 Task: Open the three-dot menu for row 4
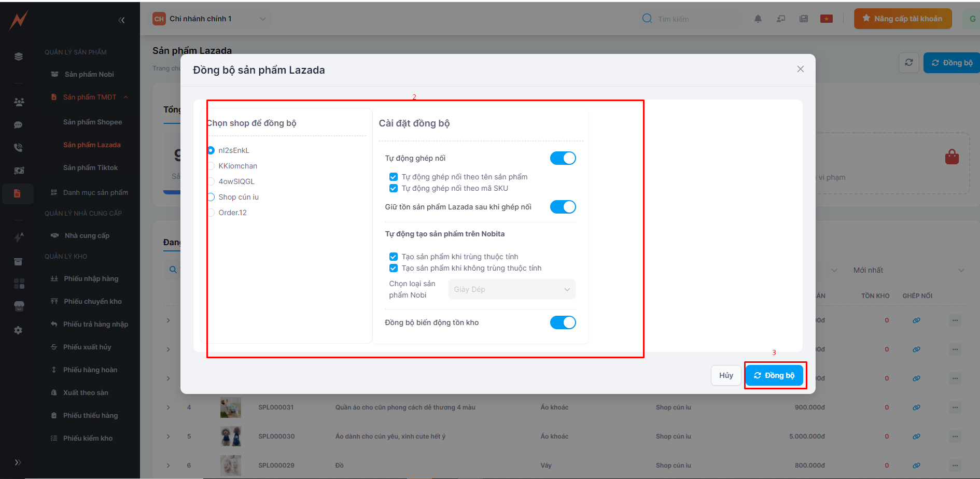(955, 407)
